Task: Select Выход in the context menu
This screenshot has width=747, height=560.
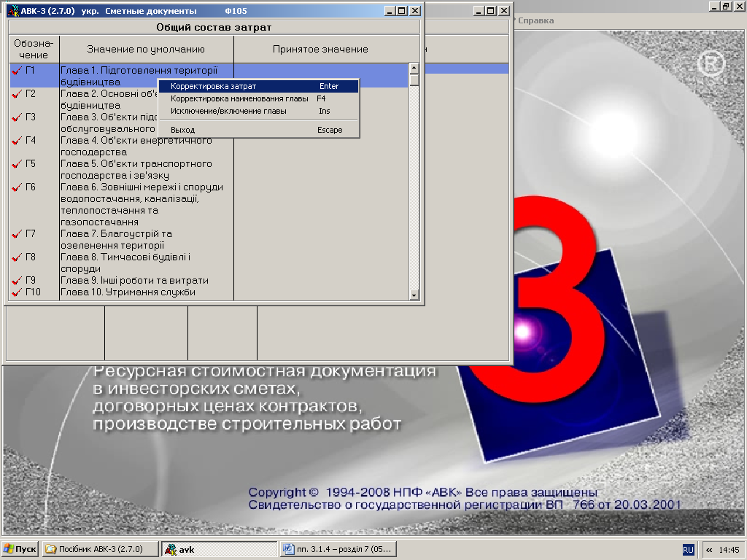Action: click(258, 130)
